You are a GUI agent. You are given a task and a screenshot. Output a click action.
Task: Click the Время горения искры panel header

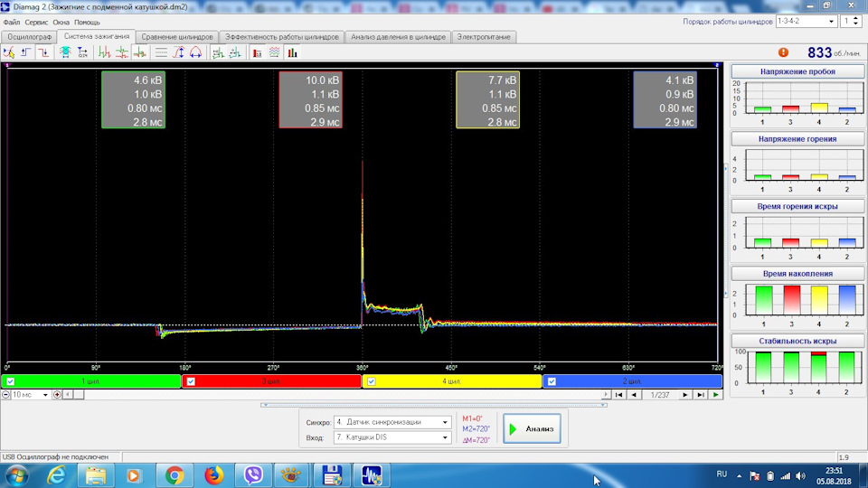click(797, 206)
